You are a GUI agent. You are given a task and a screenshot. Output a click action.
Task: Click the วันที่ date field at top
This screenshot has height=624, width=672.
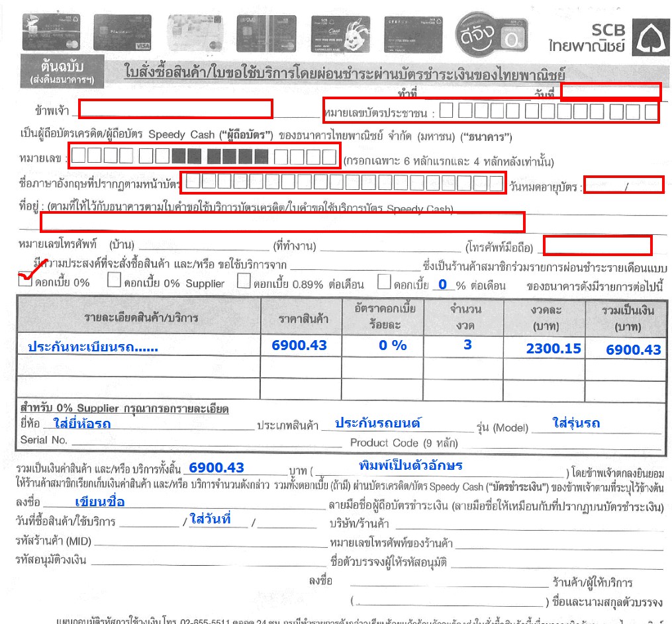(x=610, y=91)
